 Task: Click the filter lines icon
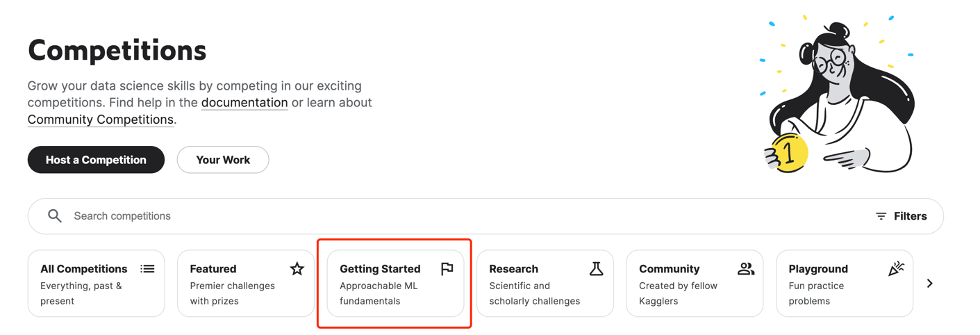(881, 216)
